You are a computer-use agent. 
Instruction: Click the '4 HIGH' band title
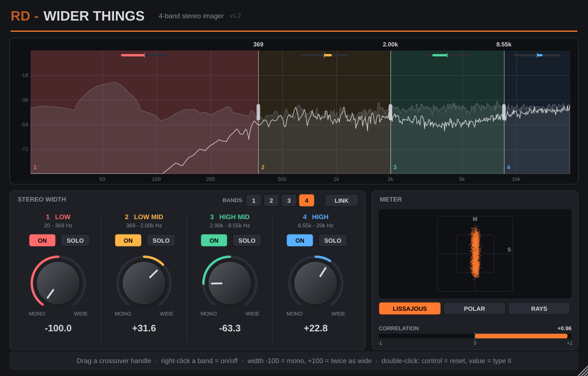coord(316,217)
